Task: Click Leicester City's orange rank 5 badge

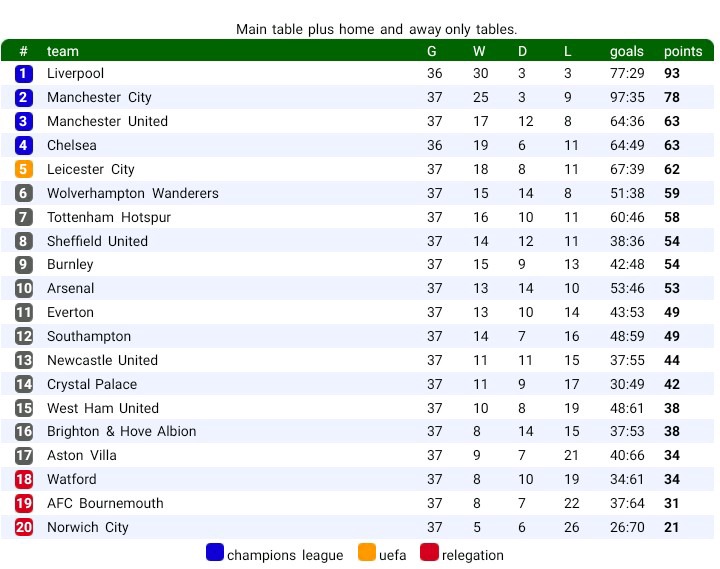Action: 24,170
